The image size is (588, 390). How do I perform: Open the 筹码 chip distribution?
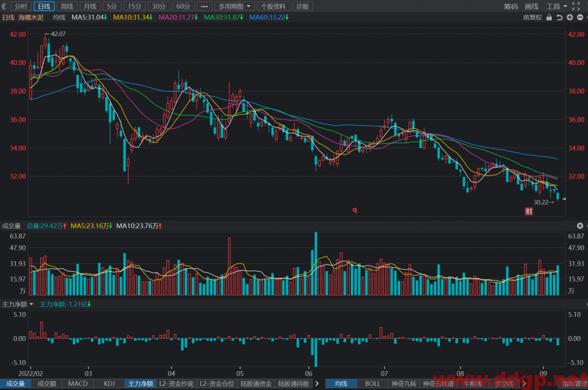[x=510, y=6]
